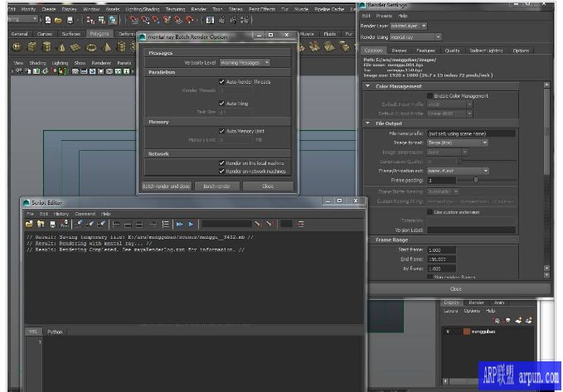Click the show line numbers icon in Script Editor

coord(167,224)
